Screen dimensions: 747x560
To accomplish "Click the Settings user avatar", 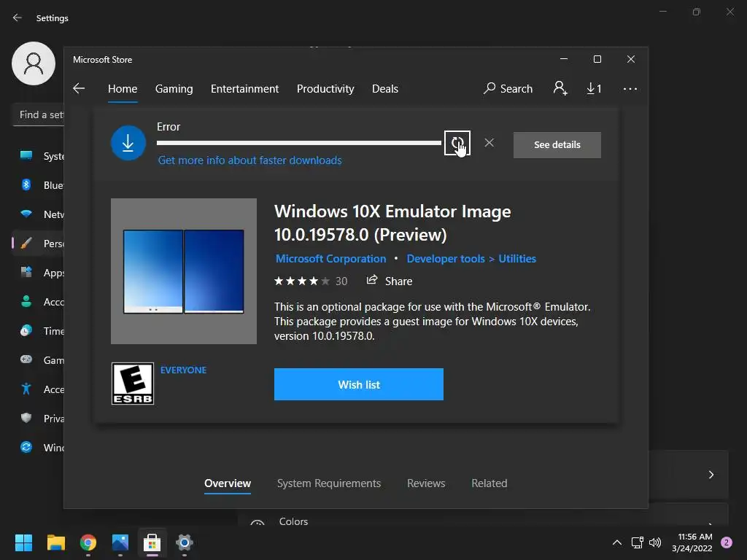I will [34, 63].
